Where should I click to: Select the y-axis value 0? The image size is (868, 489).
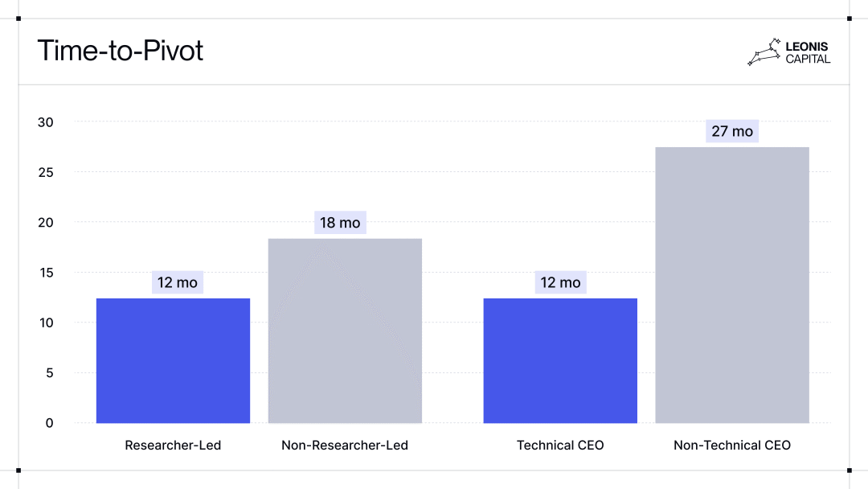[x=49, y=423]
